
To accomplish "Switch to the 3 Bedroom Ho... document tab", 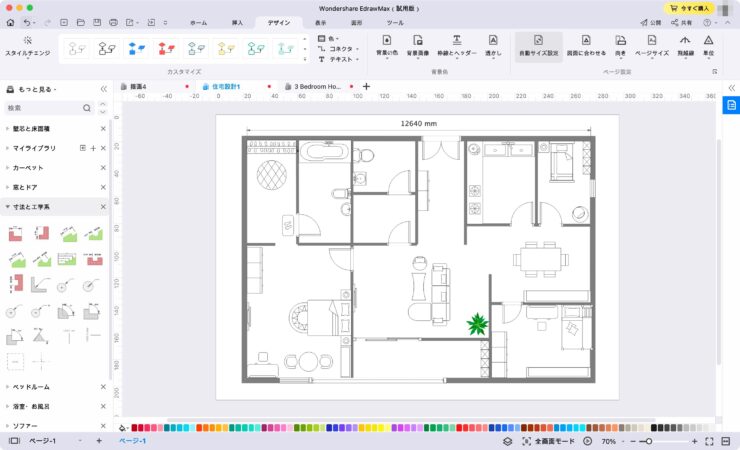I will coord(319,87).
